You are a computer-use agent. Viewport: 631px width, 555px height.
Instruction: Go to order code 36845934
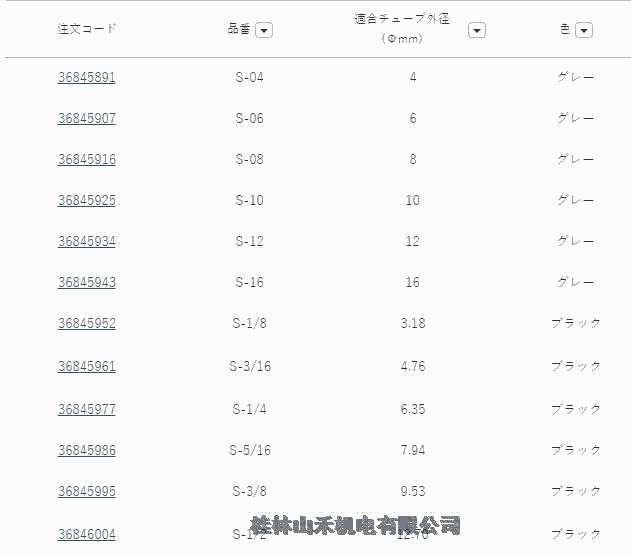click(x=87, y=241)
